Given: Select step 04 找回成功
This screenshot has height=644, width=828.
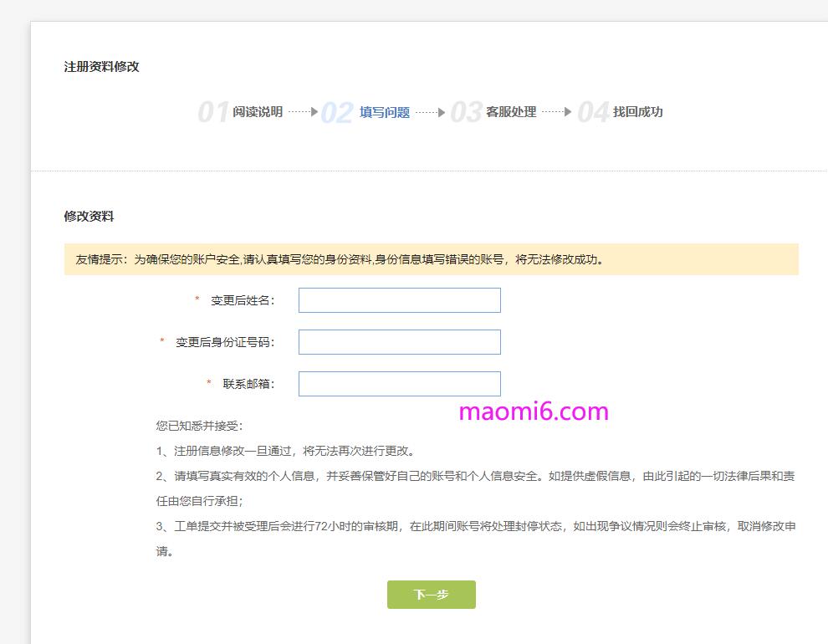Looking at the screenshot, I should point(620,112).
